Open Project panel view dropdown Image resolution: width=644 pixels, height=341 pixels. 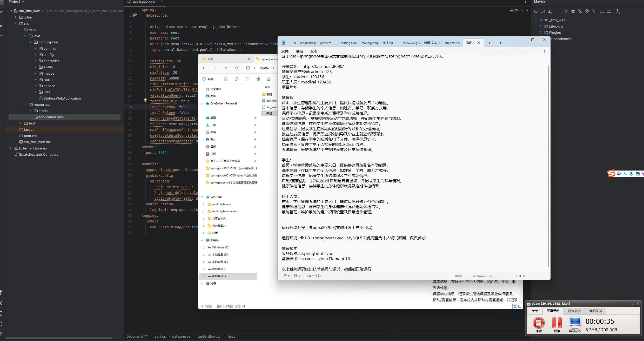click(x=16, y=2)
